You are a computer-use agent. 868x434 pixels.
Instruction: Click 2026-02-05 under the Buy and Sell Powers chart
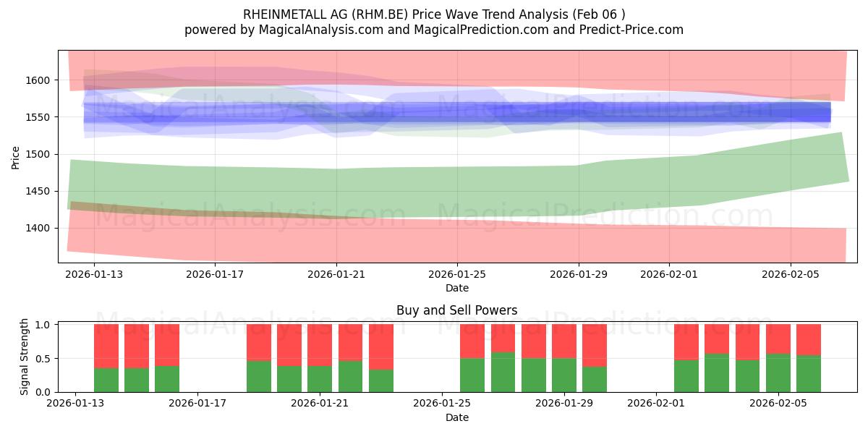[x=778, y=404]
